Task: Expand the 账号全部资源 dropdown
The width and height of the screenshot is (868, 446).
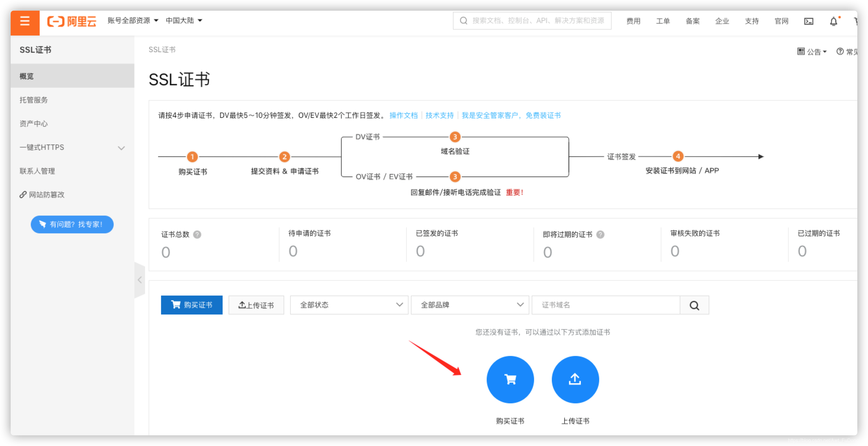Action: point(131,20)
